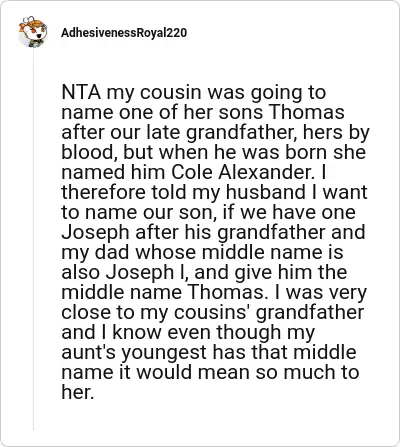The width and height of the screenshot is (400, 447).
Task: Click the name Thomas in the second line
Action: point(306,112)
